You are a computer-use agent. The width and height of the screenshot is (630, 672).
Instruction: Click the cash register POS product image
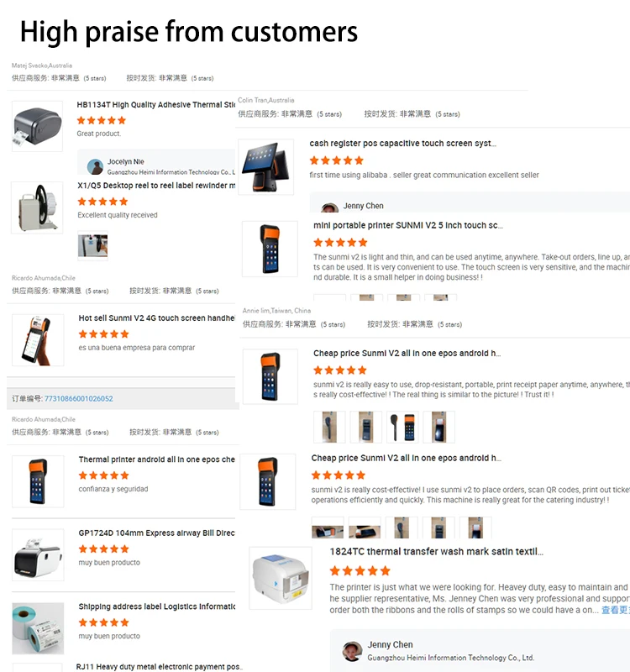265,167
